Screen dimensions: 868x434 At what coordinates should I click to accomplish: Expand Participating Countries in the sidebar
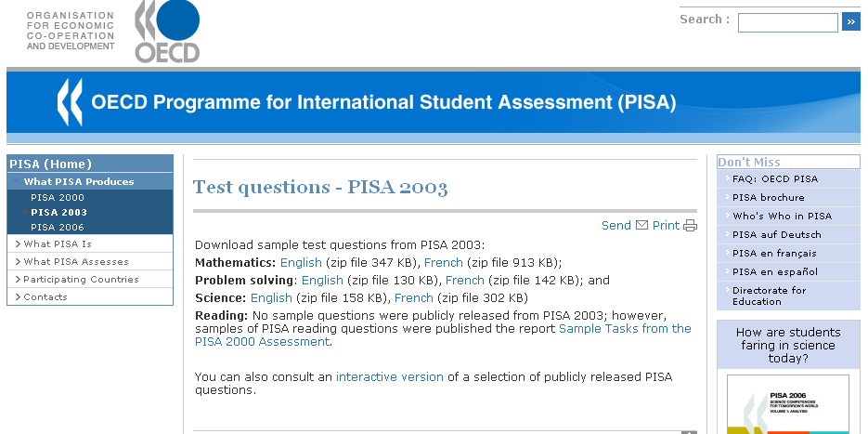coord(81,280)
